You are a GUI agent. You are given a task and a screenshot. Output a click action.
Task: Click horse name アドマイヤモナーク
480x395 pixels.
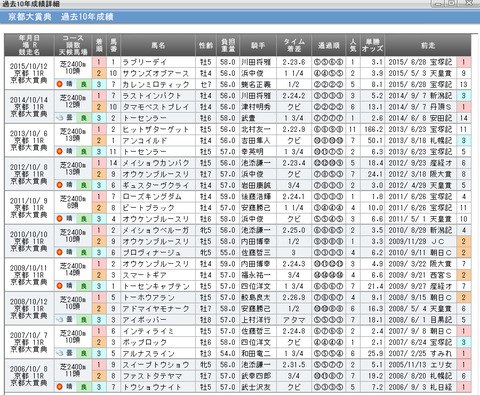[156, 309]
